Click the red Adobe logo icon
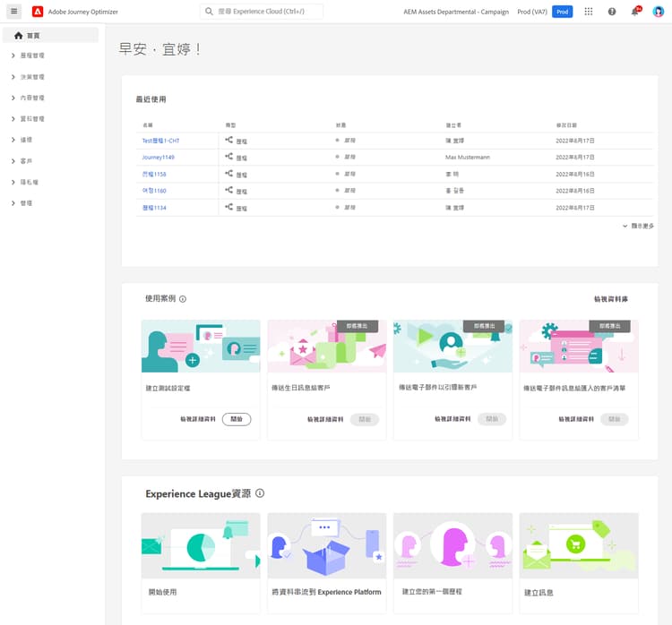Screen dimensions: 672x625 [x=38, y=12]
